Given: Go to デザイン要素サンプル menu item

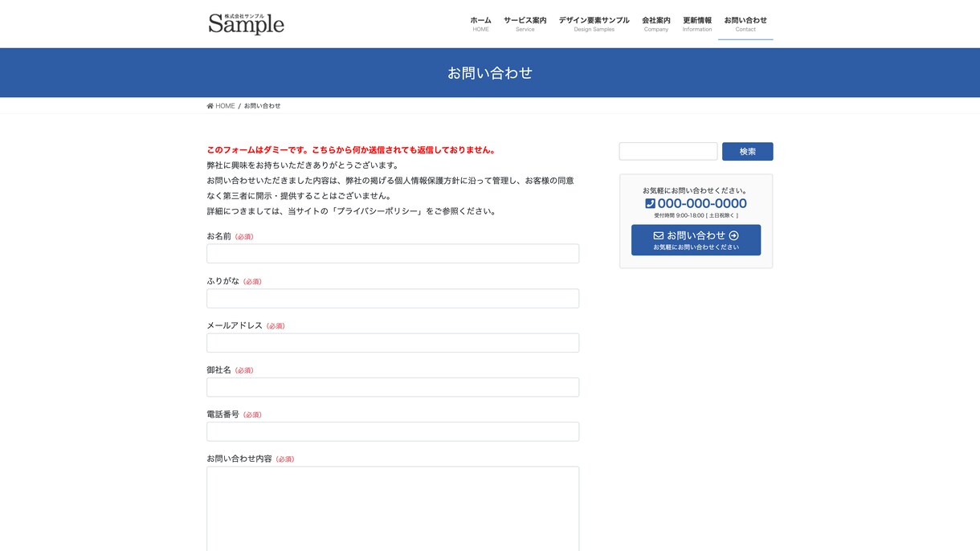Looking at the screenshot, I should point(594,24).
